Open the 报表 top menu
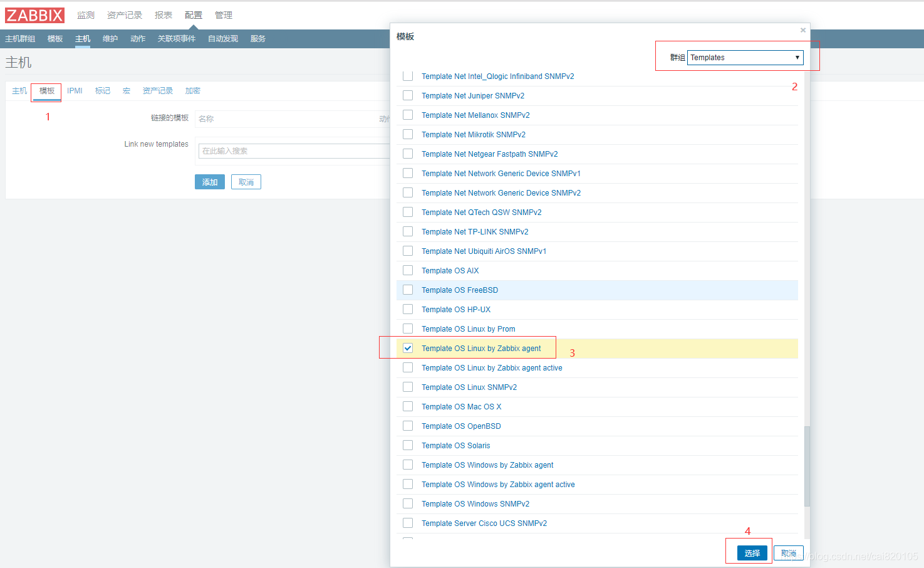The height and width of the screenshot is (568, 924). 164,15
